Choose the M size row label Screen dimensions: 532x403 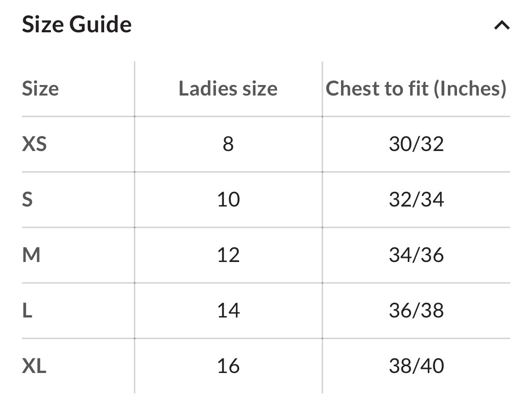(31, 255)
